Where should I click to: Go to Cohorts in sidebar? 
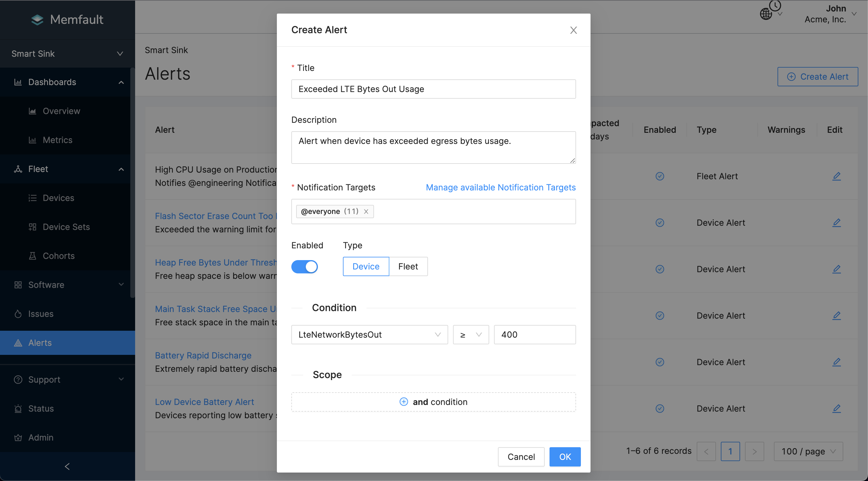pos(59,256)
